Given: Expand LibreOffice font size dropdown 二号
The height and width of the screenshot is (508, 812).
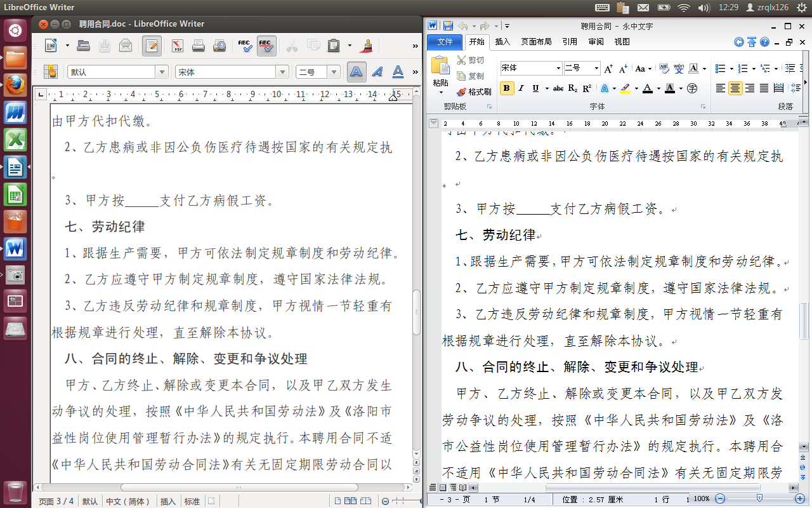Looking at the screenshot, I should 334,72.
